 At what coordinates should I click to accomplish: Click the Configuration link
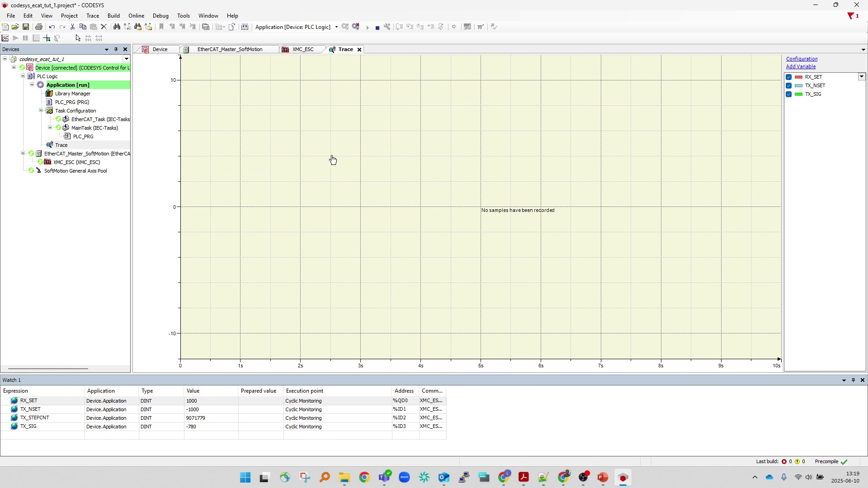(802, 59)
